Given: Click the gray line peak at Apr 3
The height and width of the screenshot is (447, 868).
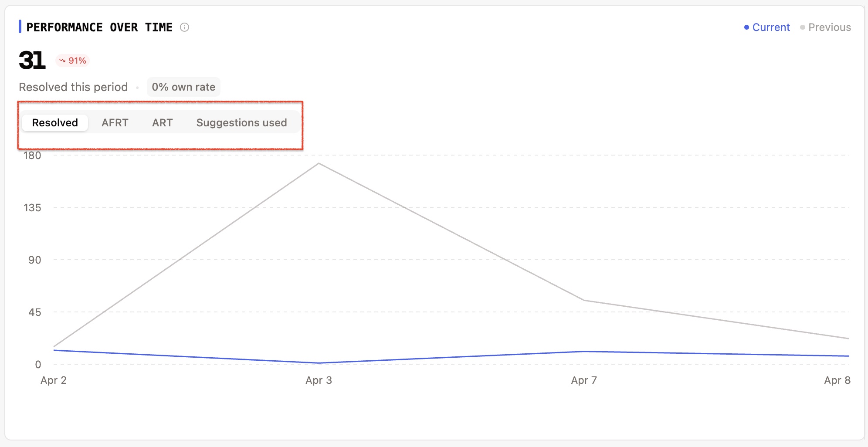Looking at the screenshot, I should point(319,163).
